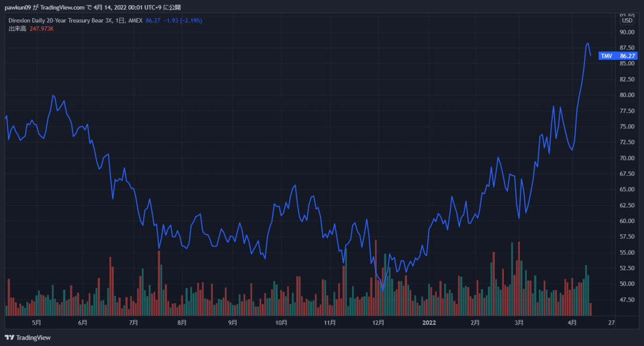Viewport: 644px width, 346px height.
Task: Click the 2月 date label on time axis
Action: click(475, 323)
